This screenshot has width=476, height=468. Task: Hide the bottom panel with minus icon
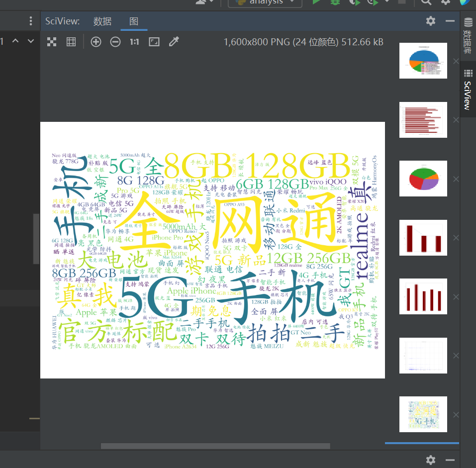pos(450,460)
